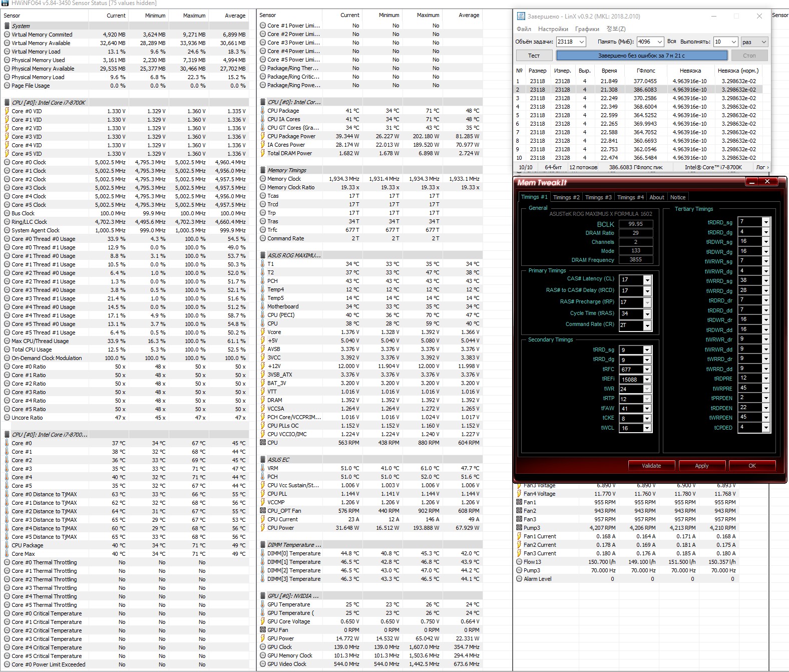Expand the RAS# to CAS# Delay (tRCD) dropdown
789x672 pixels.
(x=647, y=291)
